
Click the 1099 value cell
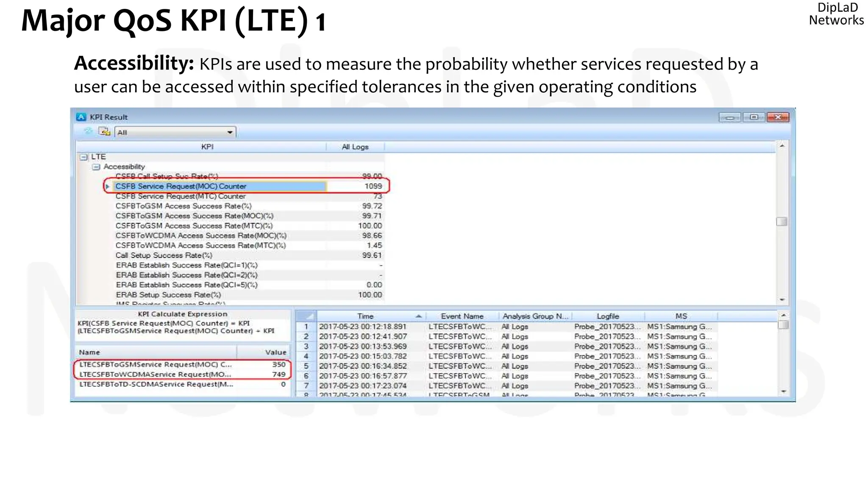(355, 186)
